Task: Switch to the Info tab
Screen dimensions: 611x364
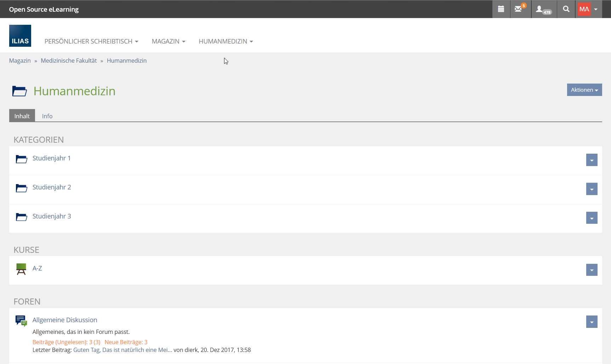Action: pos(47,116)
